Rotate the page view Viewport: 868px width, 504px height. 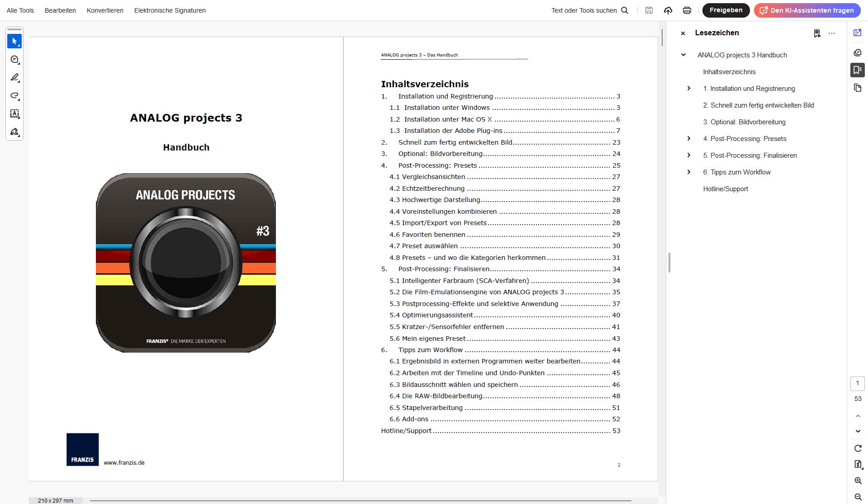pos(858,448)
